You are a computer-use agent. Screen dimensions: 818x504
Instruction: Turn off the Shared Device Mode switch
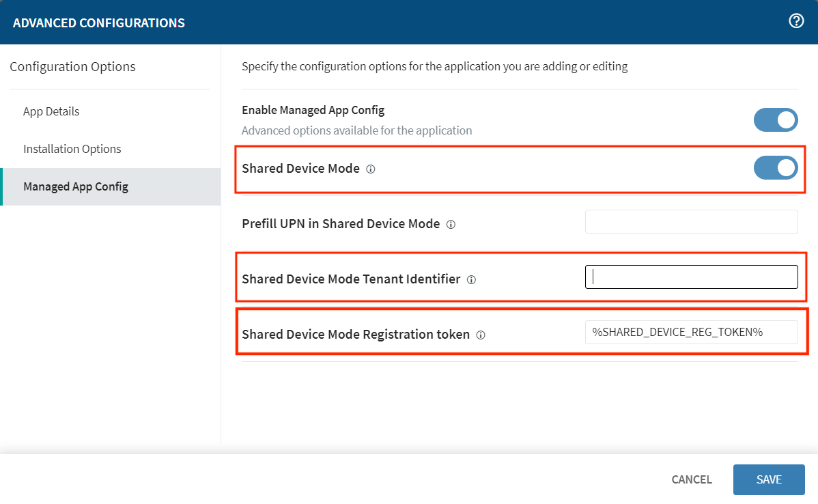776,168
